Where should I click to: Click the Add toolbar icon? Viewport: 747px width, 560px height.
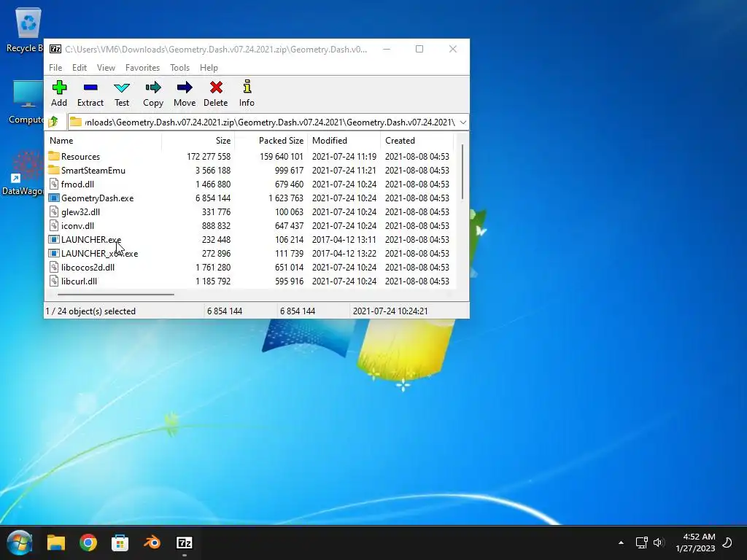(x=59, y=87)
